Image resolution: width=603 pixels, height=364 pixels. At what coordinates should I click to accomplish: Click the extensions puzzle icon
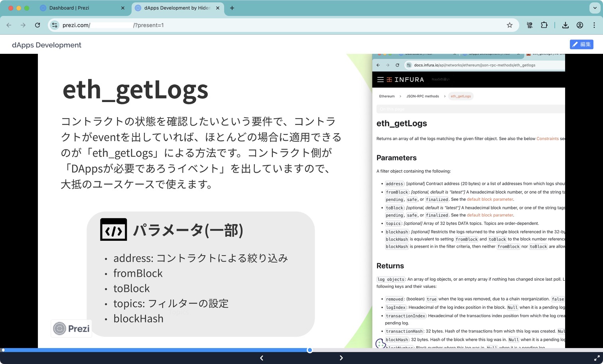[544, 25]
